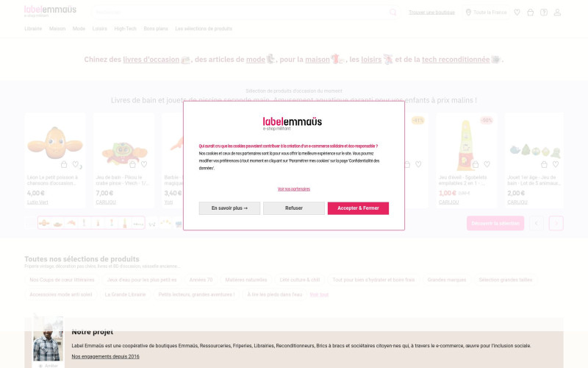Click the Refuser cookie button
The image size is (588, 368).
click(x=293, y=208)
